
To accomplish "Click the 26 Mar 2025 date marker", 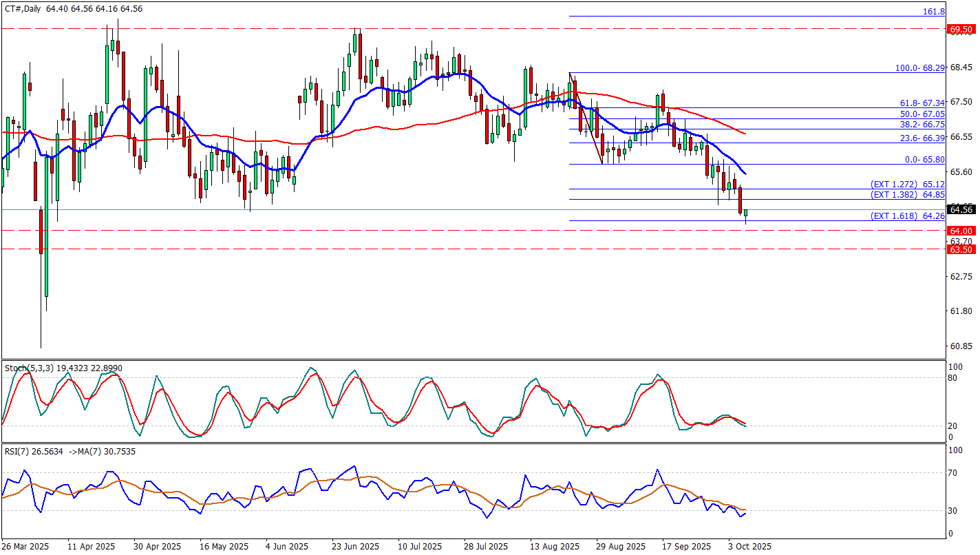I will [25, 546].
